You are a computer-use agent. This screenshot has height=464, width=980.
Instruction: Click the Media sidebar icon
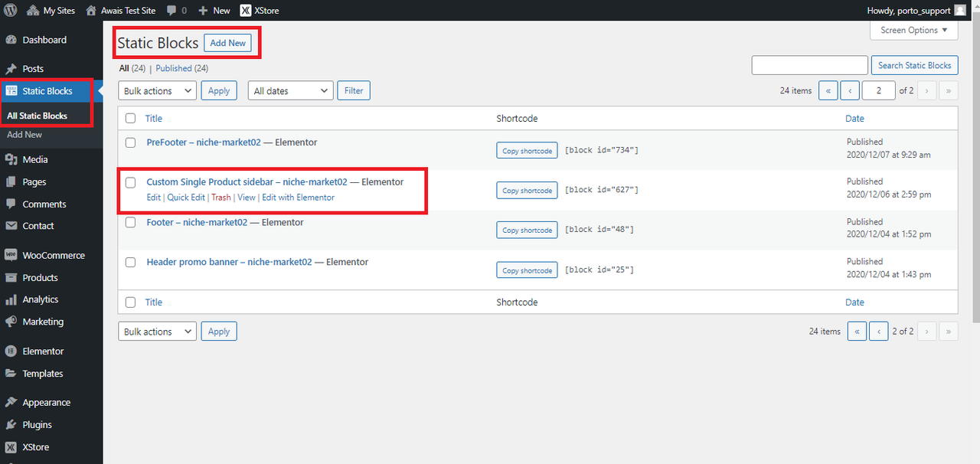click(11, 160)
